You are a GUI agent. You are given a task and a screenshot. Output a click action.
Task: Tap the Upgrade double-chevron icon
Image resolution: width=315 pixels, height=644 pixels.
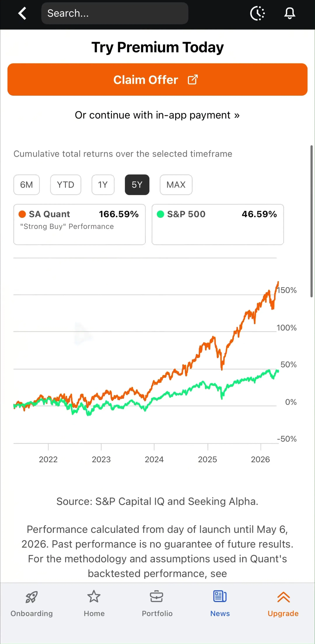(283, 597)
